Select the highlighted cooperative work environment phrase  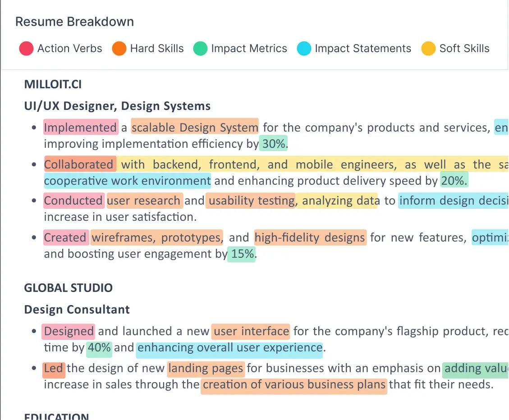click(127, 181)
